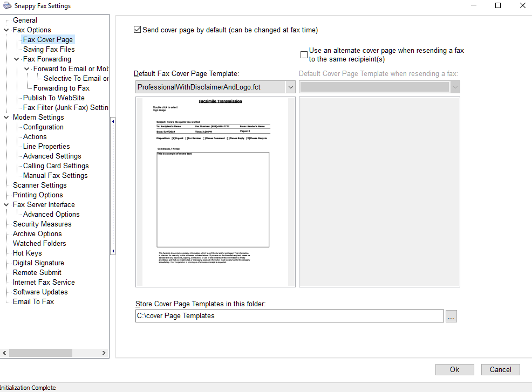532x392 pixels.
Task: Click the cover page templates folder field
Action: [289, 316]
